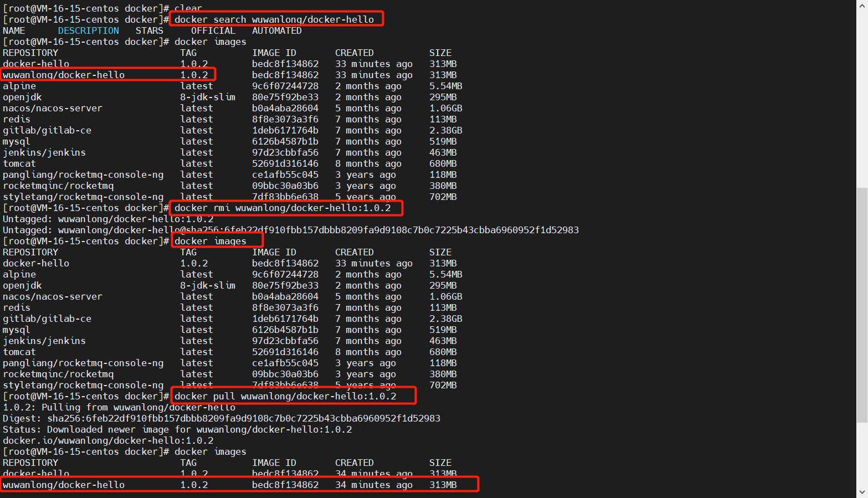This screenshot has height=498, width=868.
Task: Click the STARS column header
Action: pyautogui.click(x=150, y=30)
